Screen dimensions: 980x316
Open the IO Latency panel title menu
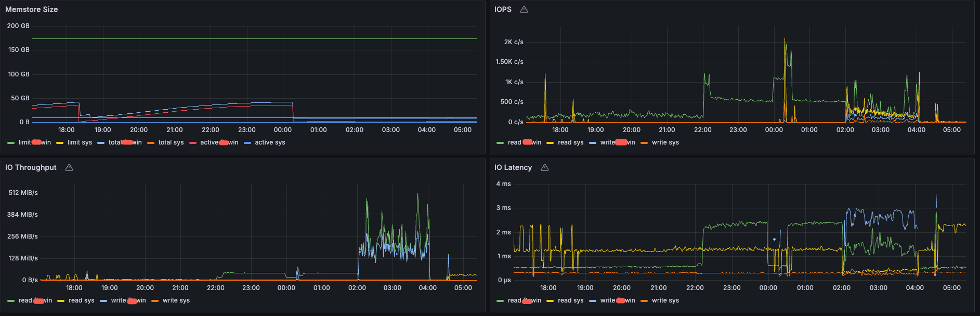pos(513,167)
